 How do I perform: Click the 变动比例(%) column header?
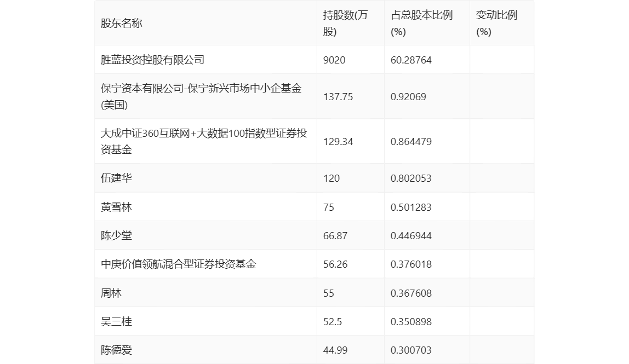496,23
